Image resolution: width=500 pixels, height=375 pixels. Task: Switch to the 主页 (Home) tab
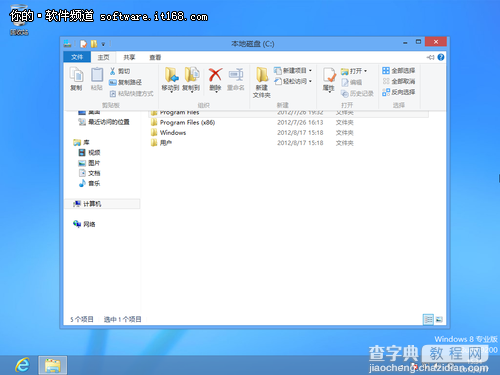tap(103, 57)
